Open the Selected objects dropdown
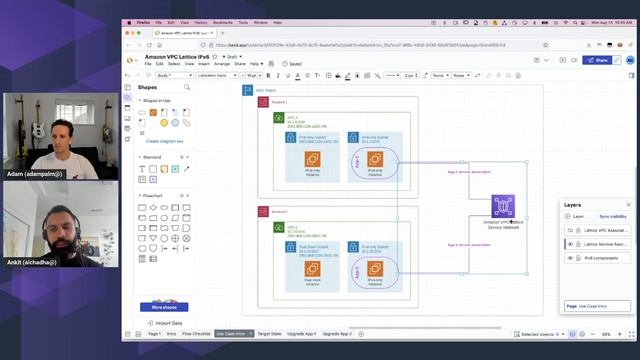This screenshot has width=640, height=360. coord(539,334)
